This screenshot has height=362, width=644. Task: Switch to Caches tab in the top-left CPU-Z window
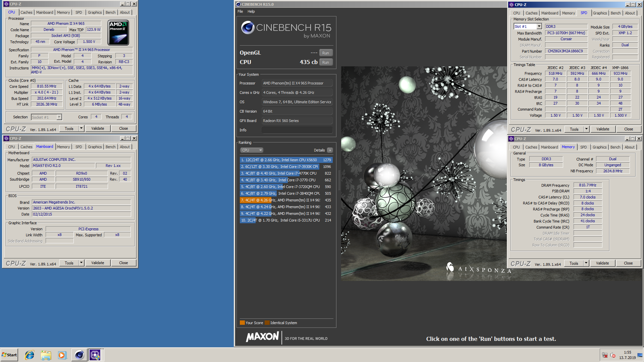pyautogui.click(x=26, y=12)
